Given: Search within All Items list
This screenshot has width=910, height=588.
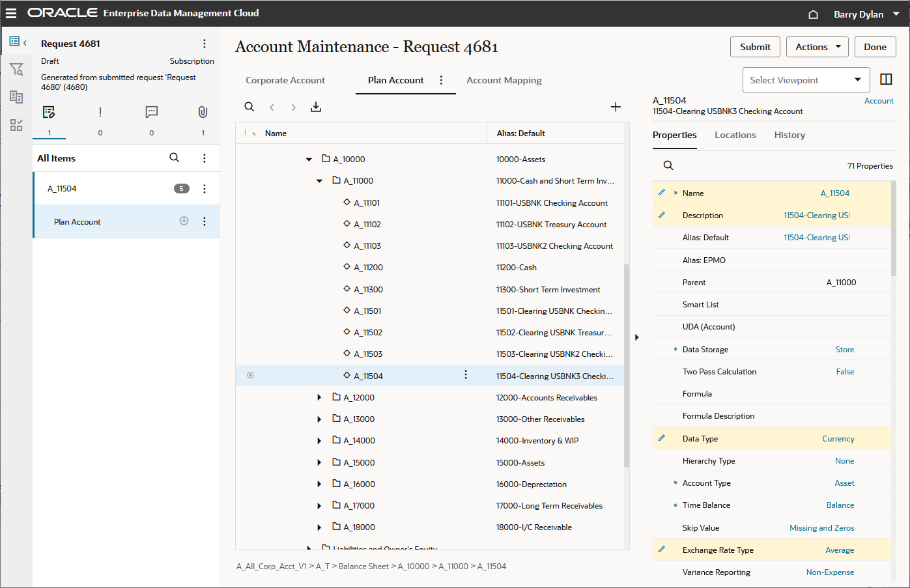Looking at the screenshot, I should point(174,158).
